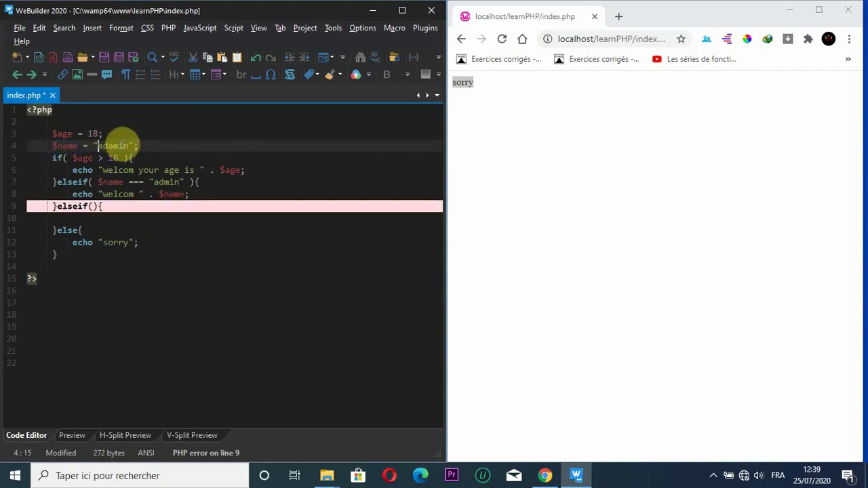Go back in Chrome browser

[461, 39]
